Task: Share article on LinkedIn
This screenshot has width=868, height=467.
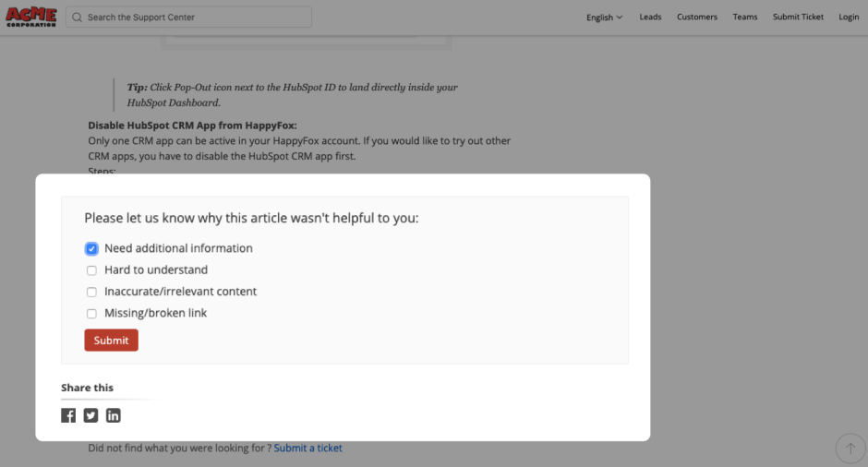Action: (113, 415)
